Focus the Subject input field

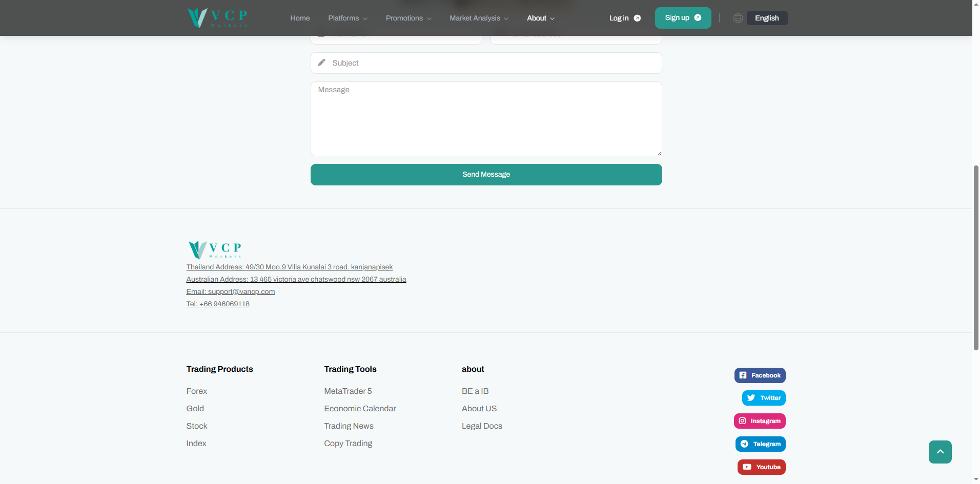point(486,63)
